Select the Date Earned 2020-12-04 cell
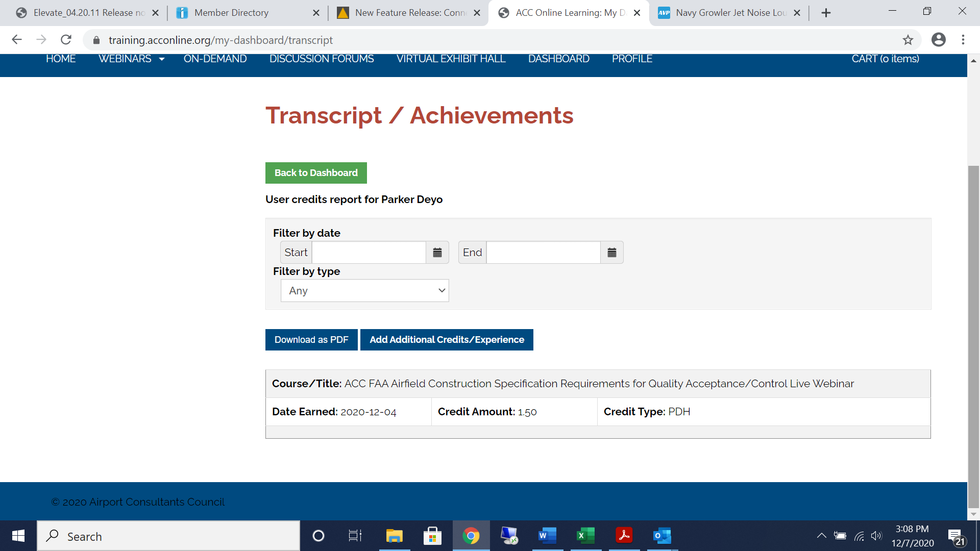Viewport: 980px width, 551px height. [349, 412]
